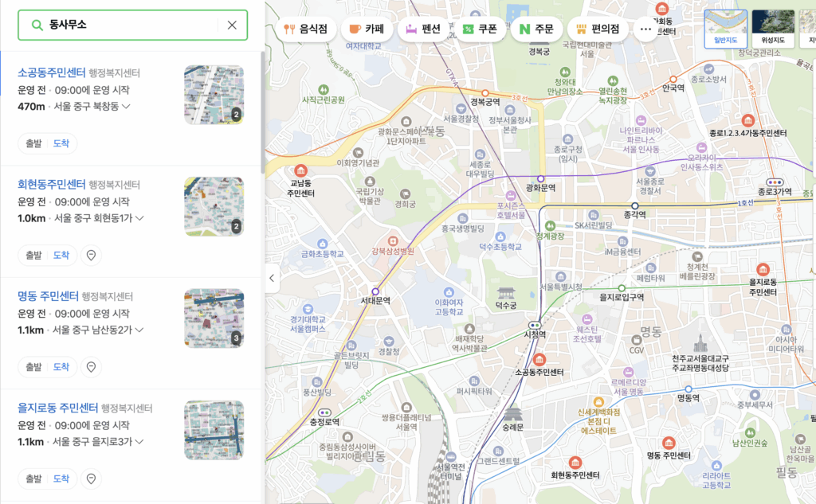
Task: Filter map by 펜션 category
Action: coord(423,29)
